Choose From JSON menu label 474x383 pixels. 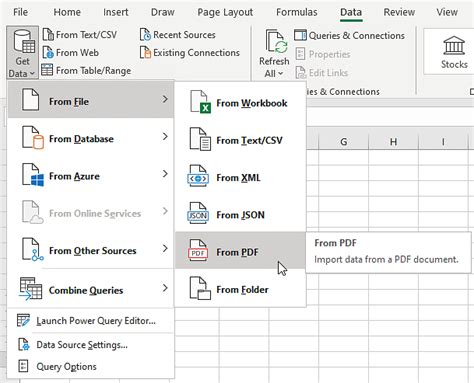pyautogui.click(x=240, y=215)
